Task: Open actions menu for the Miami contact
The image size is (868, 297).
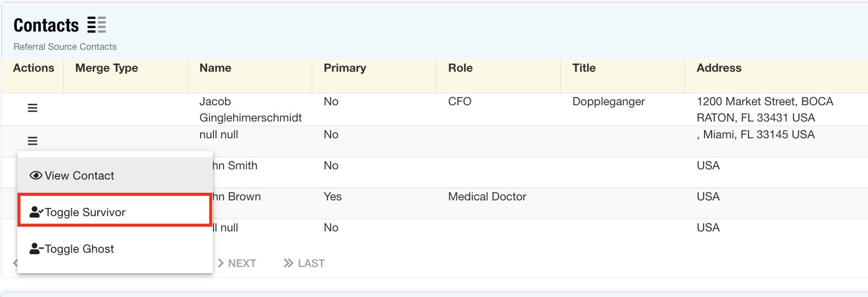Action: click(33, 141)
